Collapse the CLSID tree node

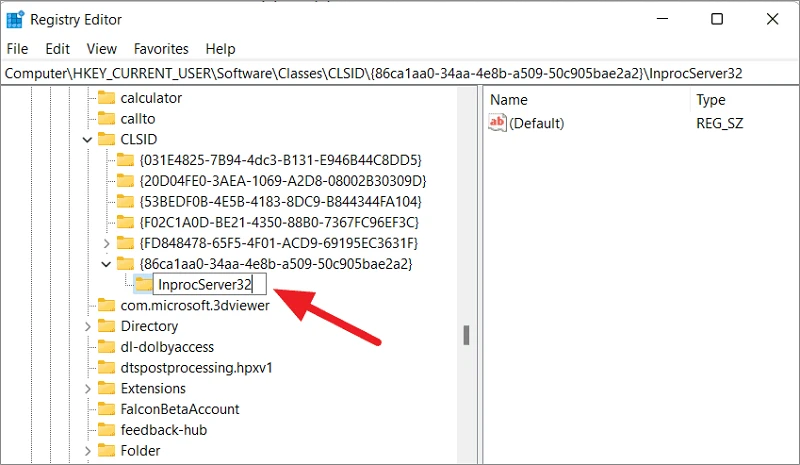(x=87, y=139)
